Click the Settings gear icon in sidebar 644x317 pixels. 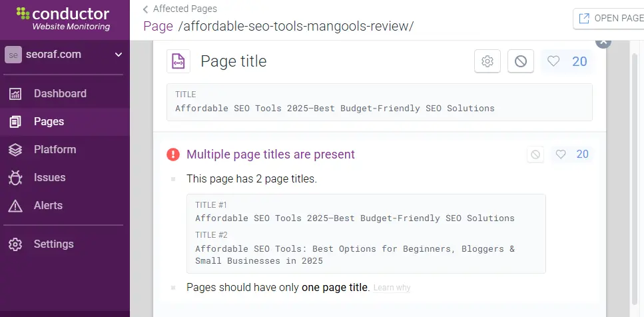15,244
